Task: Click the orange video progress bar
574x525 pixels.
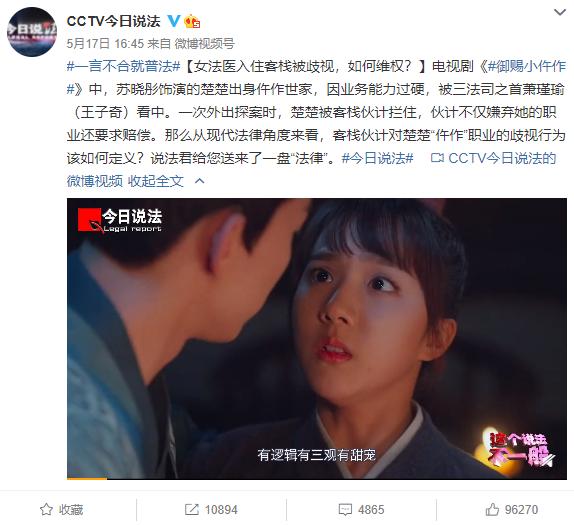Action: [87, 478]
